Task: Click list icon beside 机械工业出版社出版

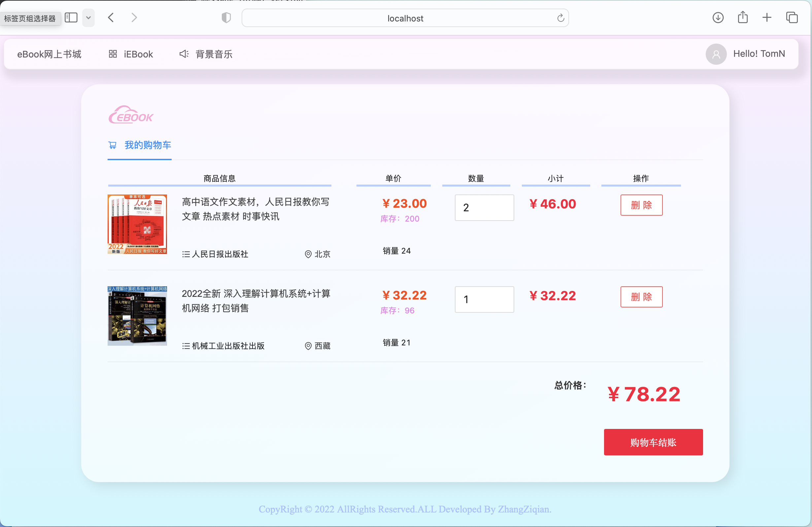Action: point(186,346)
